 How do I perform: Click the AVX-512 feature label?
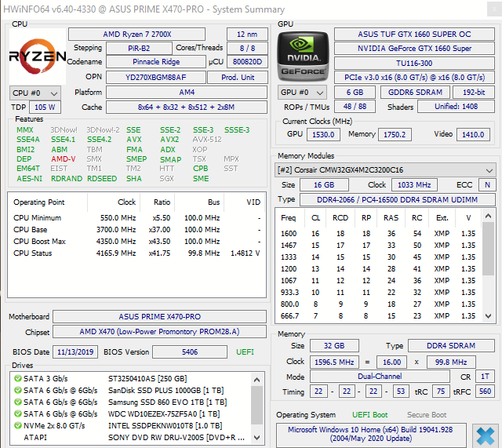(207, 140)
